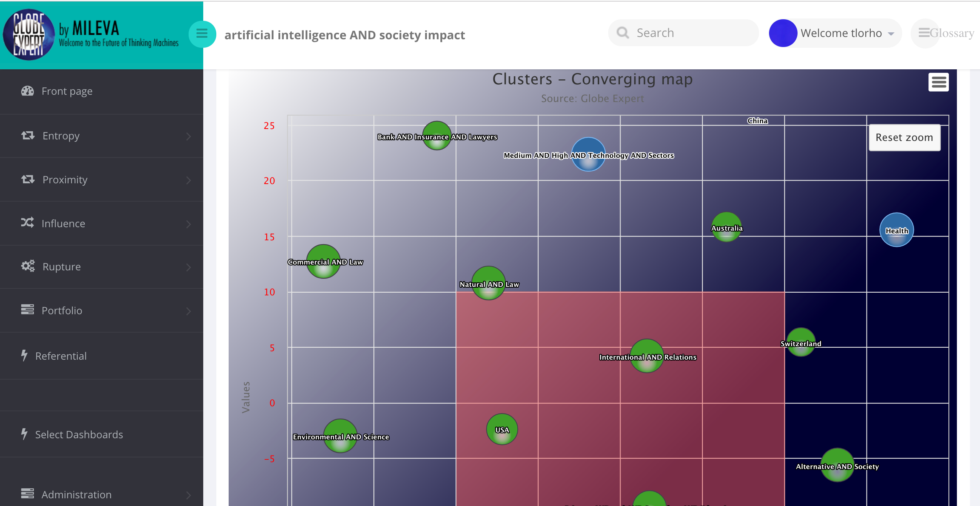Expand the Entropy menu chevron
Image resolution: width=980 pixels, height=506 pixels.
tap(188, 136)
